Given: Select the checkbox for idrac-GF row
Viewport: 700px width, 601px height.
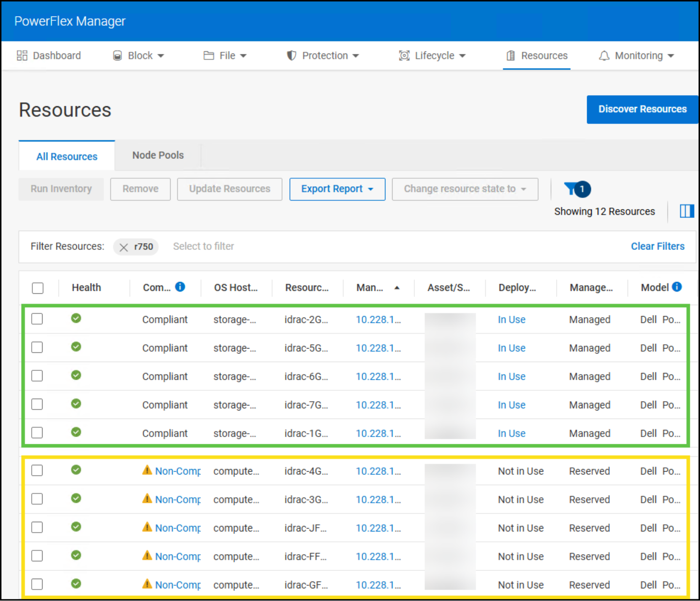Looking at the screenshot, I should tap(37, 584).
